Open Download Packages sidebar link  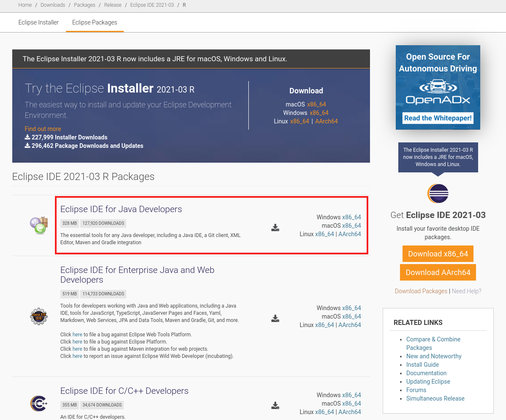tap(421, 291)
